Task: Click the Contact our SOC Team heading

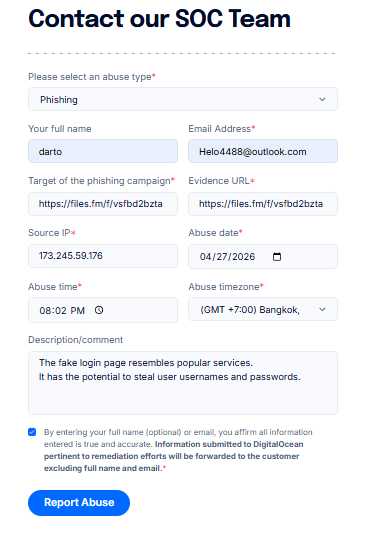Action: pyautogui.click(x=160, y=18)
